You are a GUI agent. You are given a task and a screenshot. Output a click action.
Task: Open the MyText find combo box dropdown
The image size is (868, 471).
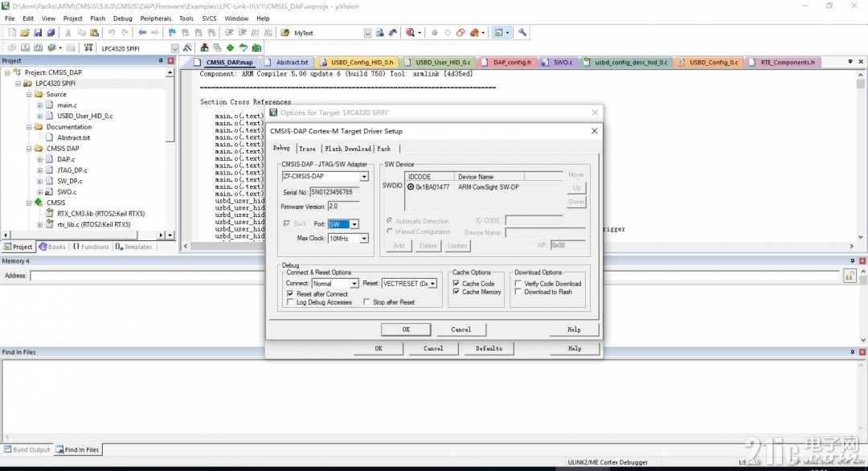click(367, 33)
